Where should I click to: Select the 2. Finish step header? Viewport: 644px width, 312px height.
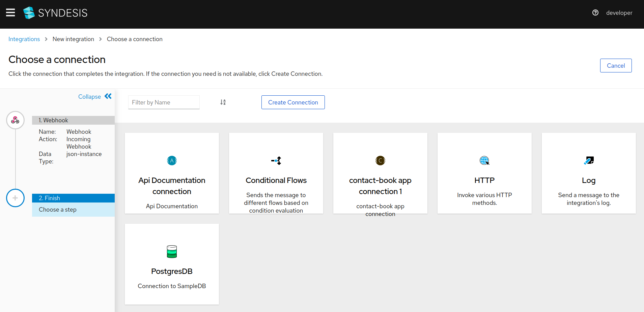point(73,198)
